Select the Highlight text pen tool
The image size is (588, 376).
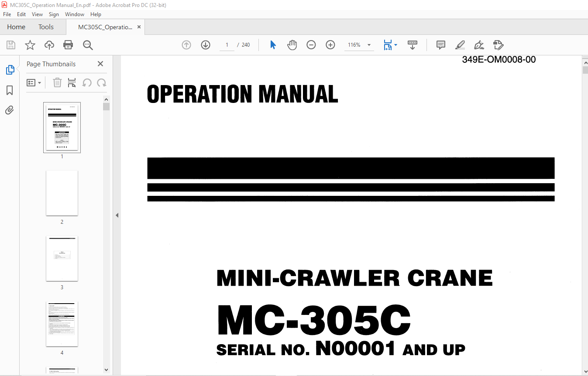[x=460, y=45]
